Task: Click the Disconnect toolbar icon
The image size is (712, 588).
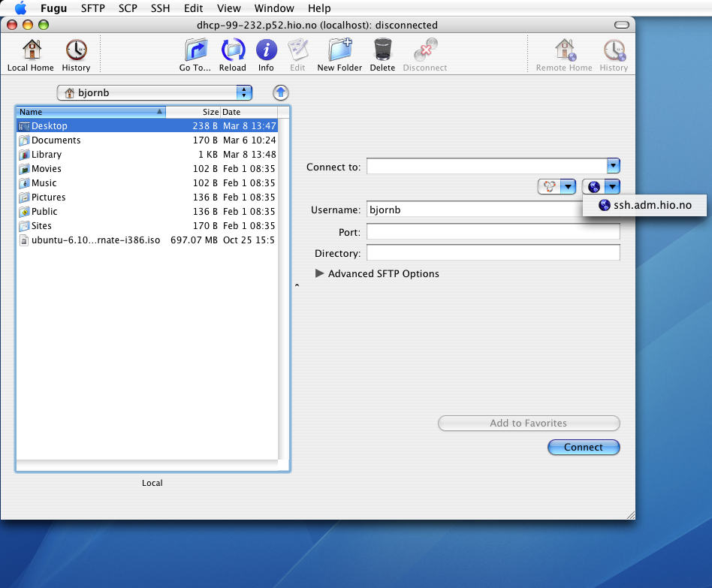Action: [x=426, y=49]
